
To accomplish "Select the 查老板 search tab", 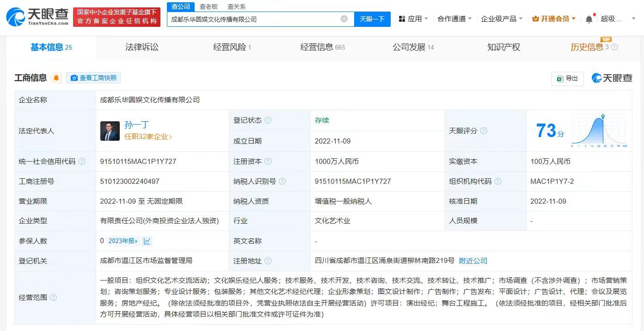I will pyautogui.click(x=208, y=6).
